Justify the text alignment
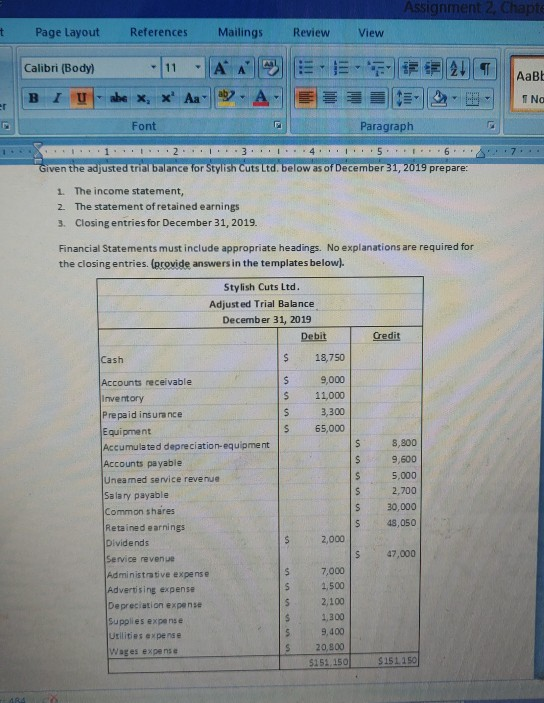 coord(377,98)
